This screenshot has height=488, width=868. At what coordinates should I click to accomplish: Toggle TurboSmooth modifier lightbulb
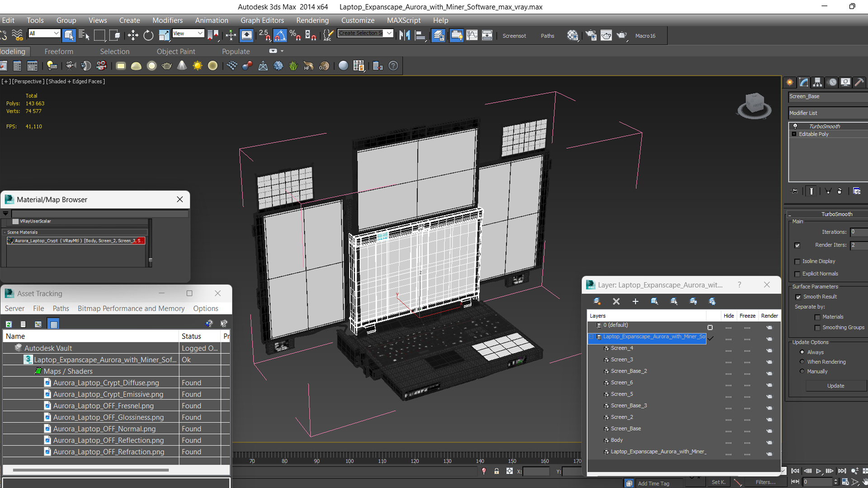795,127
